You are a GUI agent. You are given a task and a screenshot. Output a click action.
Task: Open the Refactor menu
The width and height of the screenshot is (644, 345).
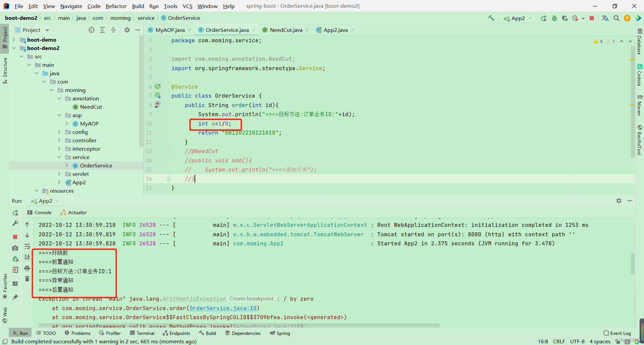pos(116,6)
